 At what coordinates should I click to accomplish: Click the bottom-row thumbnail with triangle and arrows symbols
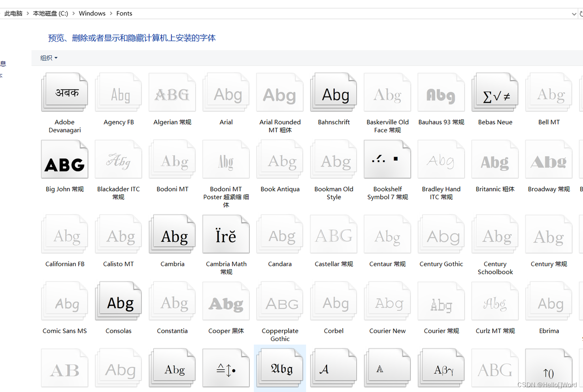pos(226,368)
